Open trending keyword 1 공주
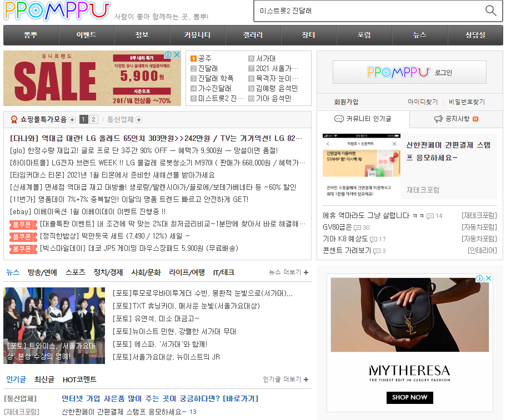The height and width of the screenshot is (420, 506). [x=201, y=58]
